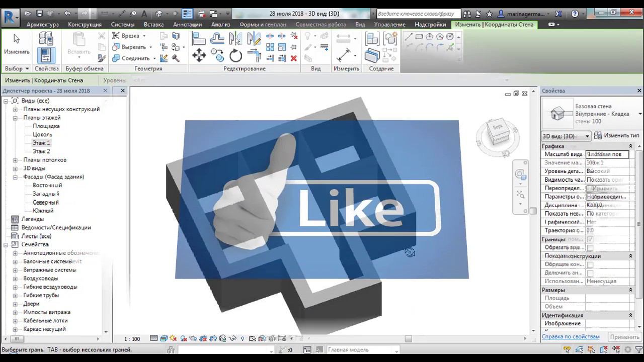Select the Rectangle draw tool

pos(419,36)
